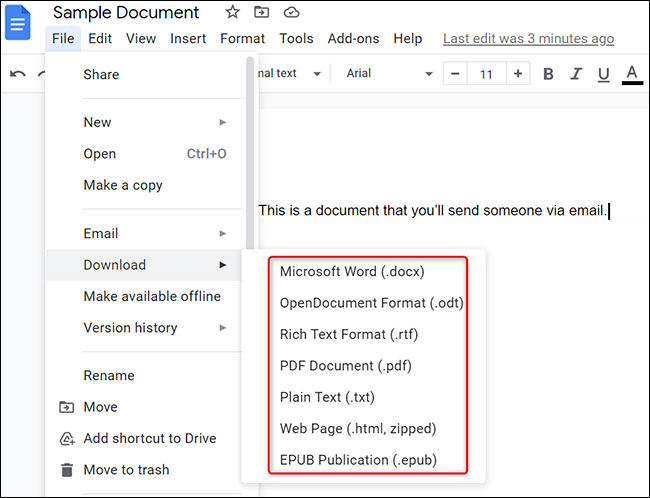Click the move-to-folder icon beside the title

261,12
